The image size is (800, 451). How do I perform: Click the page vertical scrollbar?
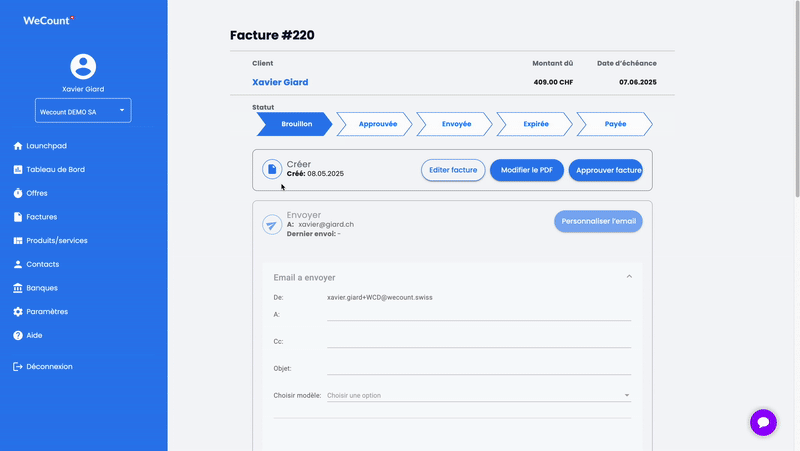point(797,99)
